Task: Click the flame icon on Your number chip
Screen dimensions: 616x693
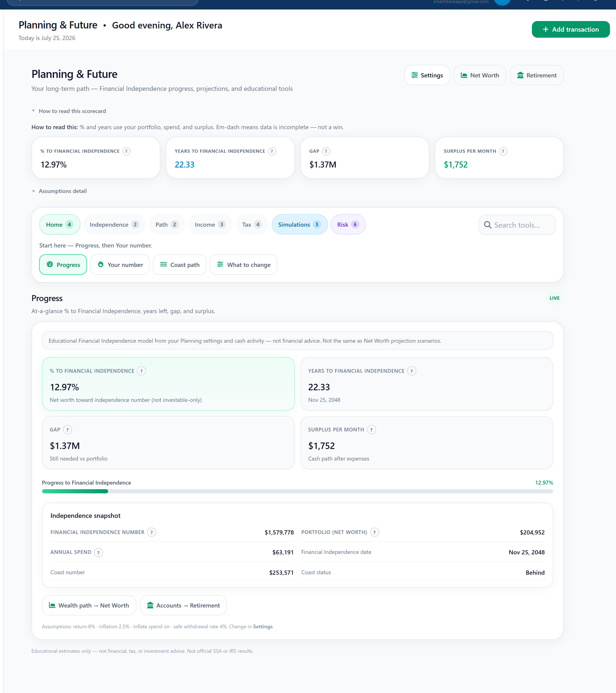Action: pos(101,264)
